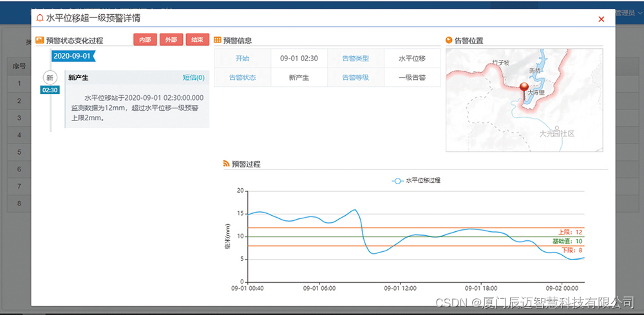Click the 大光园社区 map label
This screenshot has width=644, height=315.
pyautogui.click(x=556, y=133)
